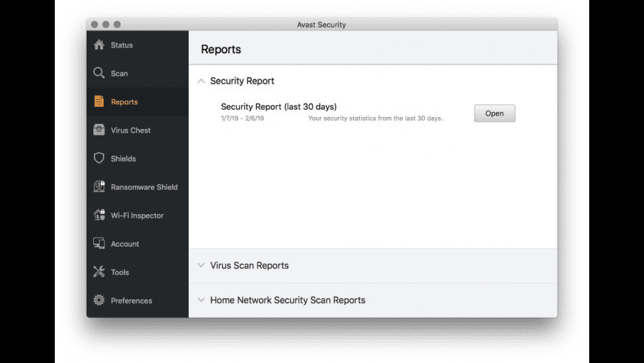The height and width of the screenshot is (363, 644).
Task: Click the Preferences gear icon
Action: (x=99, y=300)
